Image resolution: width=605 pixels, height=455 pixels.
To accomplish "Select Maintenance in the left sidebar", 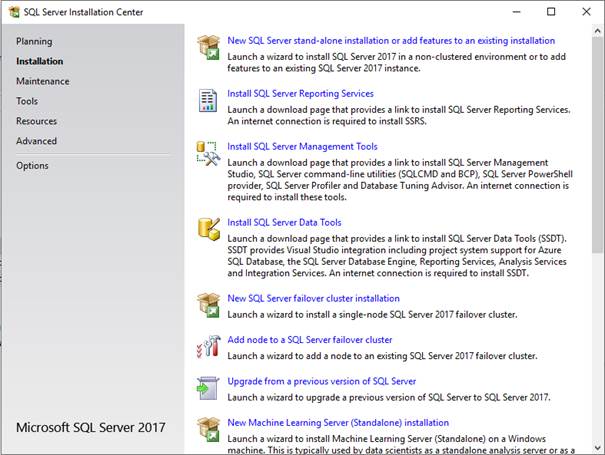I will coord(42,81).
